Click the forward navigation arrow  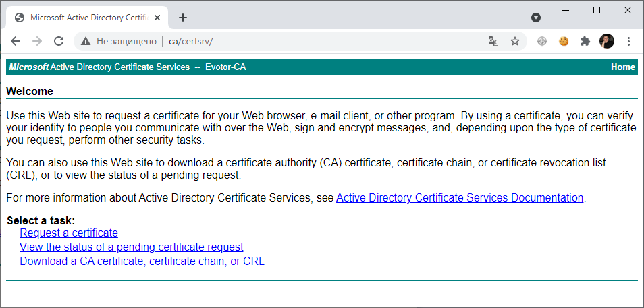click(37, 41)
